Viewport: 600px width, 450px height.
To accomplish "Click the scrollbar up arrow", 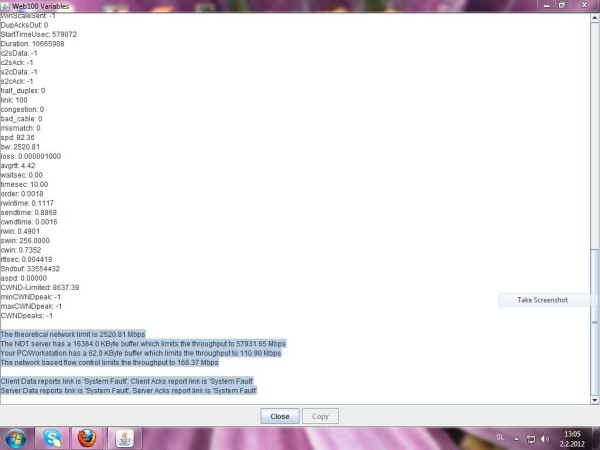I will [x=594, y=15].
